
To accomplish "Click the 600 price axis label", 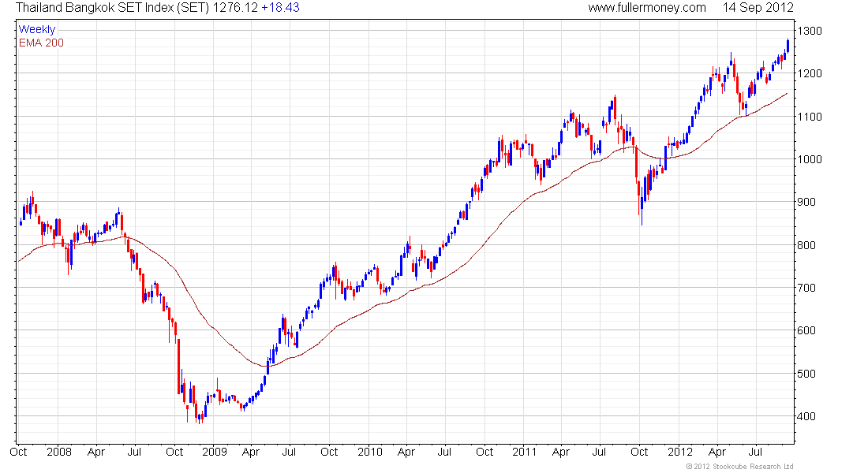I will (x=806, y=330).
